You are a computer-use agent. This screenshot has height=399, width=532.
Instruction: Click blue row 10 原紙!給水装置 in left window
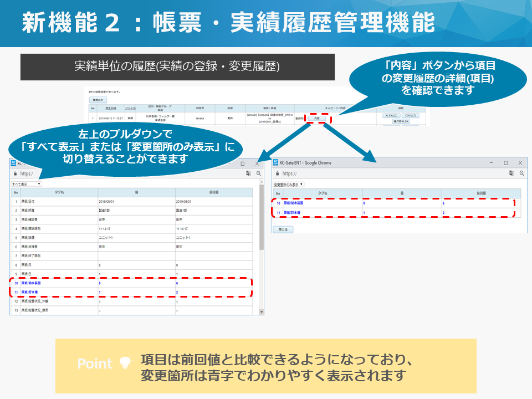click(131, 283)
